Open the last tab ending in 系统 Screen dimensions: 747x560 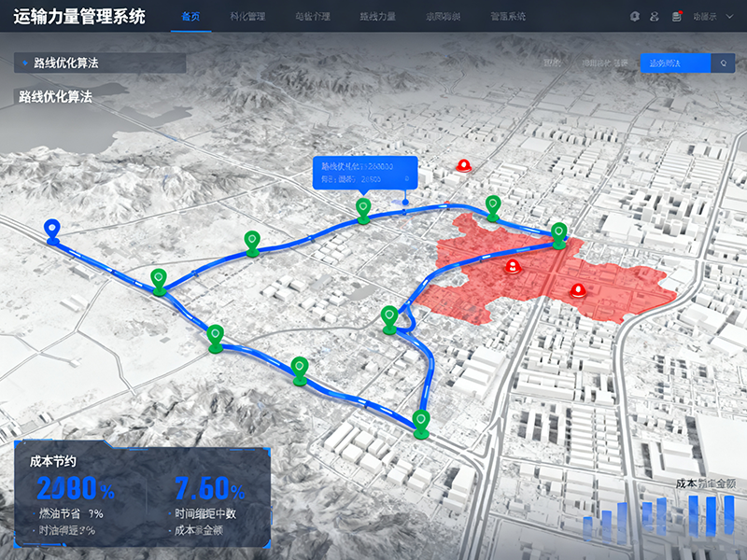point(508,17)
